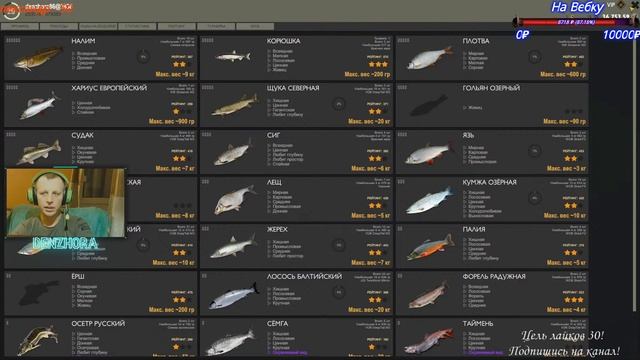The height and width of the screenshot is (360, 640).
Task: Click the circular percent indicator on Язь card
Action: pyautogui.click(x=535, y=151)
